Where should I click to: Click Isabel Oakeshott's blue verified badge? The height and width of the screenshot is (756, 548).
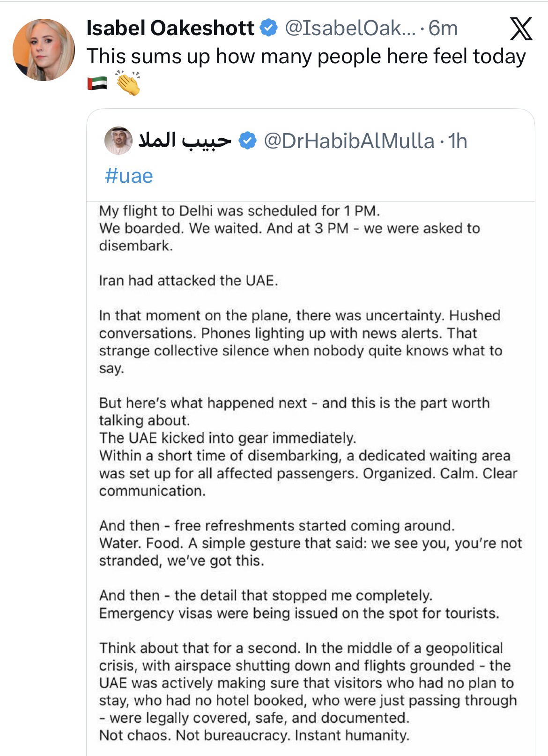pyautogui.click(x=268, y=29)
